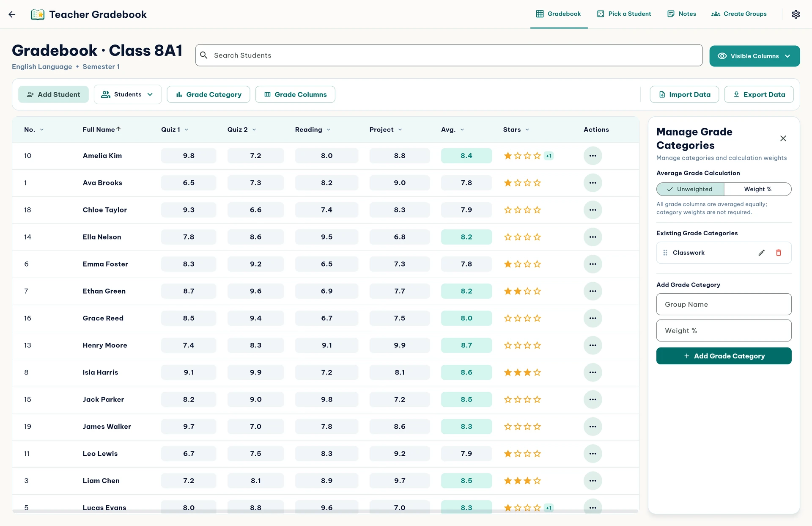Viewport: 812px width, 526px height.
Task: Edit the Classwork category with pencil icon
Action: [762, 253]
